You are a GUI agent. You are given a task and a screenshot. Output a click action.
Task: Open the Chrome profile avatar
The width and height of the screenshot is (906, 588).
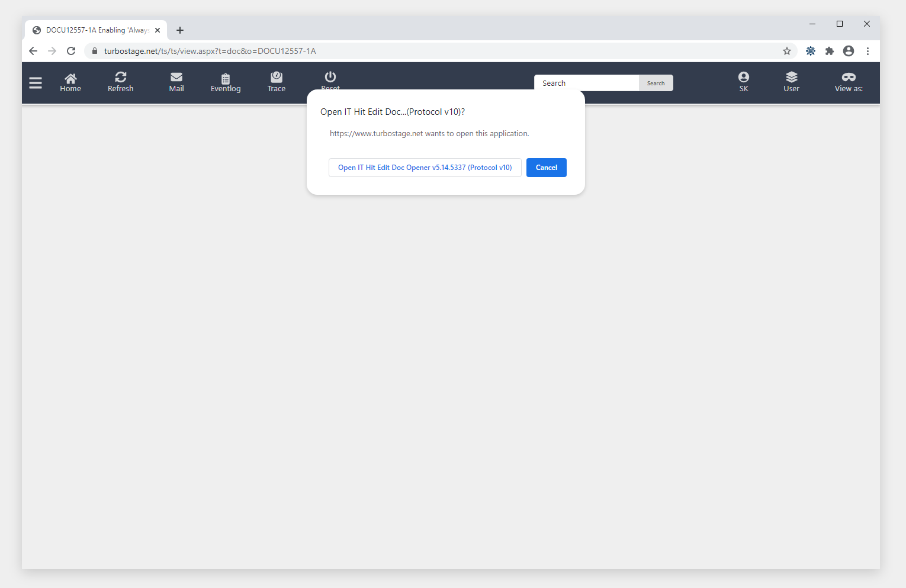pyautogui.click(x=849, y=51)
